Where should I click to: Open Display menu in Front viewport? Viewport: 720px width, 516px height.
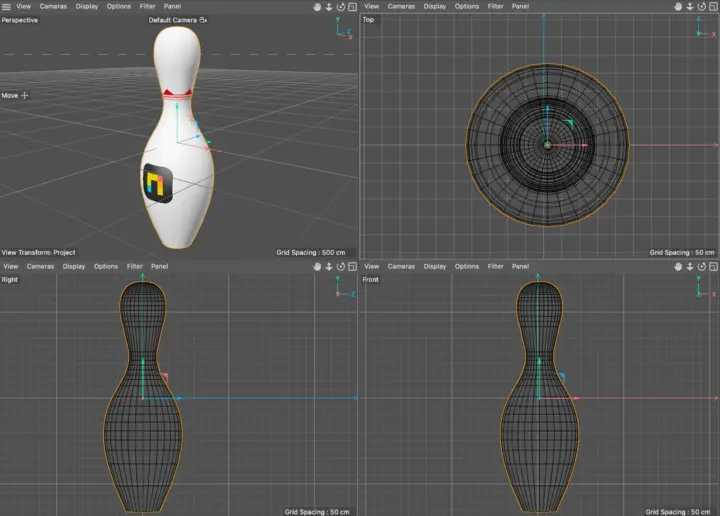[x=435, y=266]
